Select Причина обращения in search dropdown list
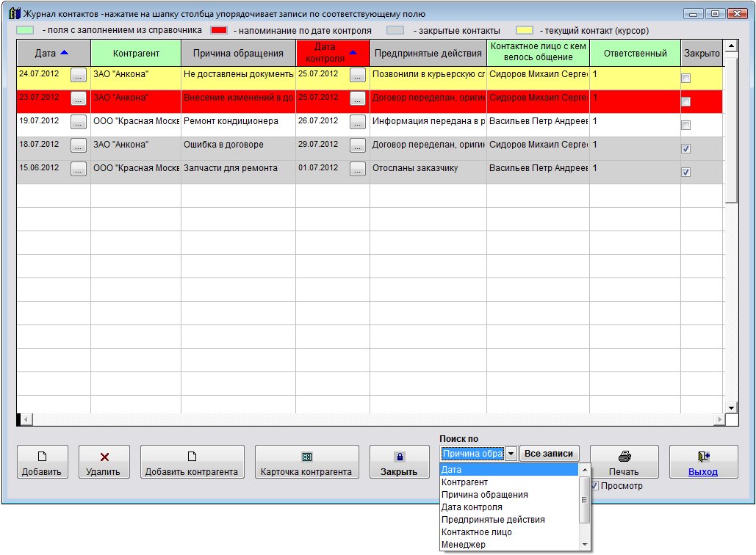The height and width of the screenshot is (555, 756). point(508,495)
